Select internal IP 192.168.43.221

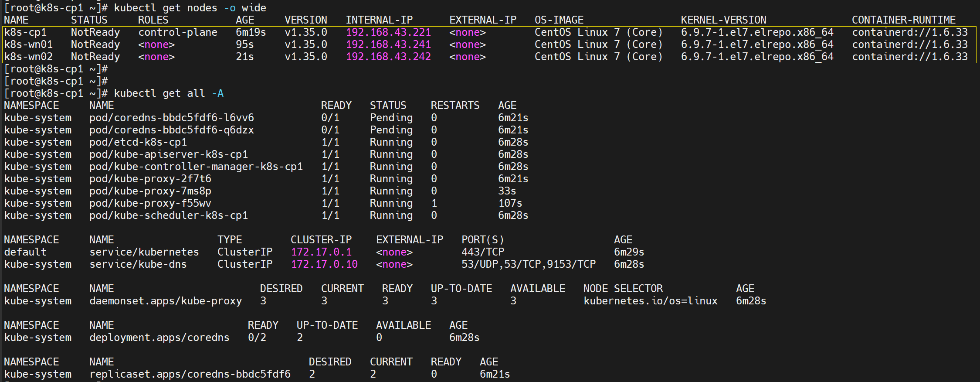tap(388, 32)
